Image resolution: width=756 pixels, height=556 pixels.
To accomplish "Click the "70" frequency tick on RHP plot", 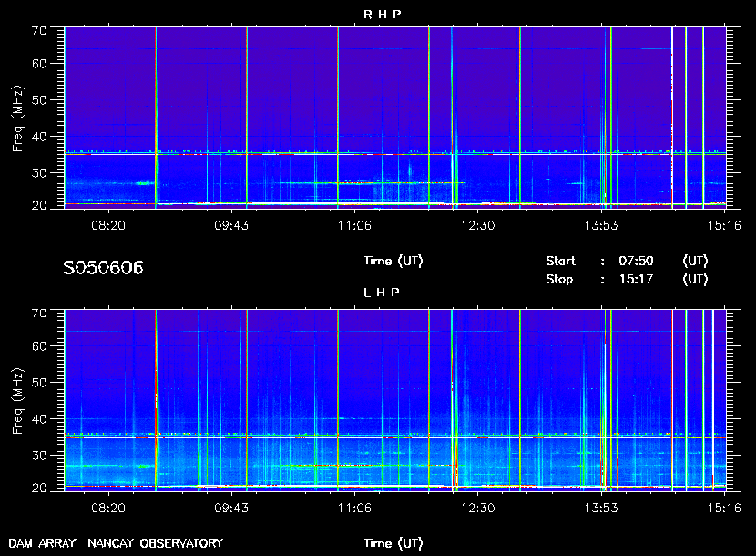I will (39, 30).
